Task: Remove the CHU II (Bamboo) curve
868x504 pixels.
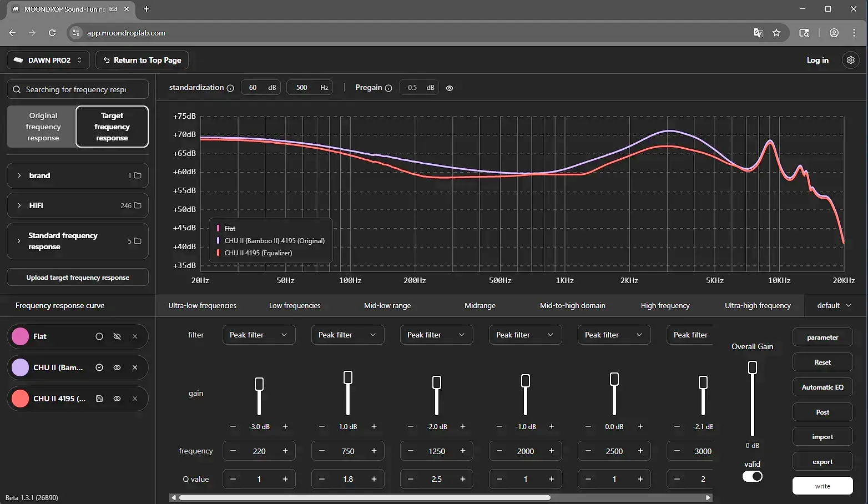Action: 135,367
